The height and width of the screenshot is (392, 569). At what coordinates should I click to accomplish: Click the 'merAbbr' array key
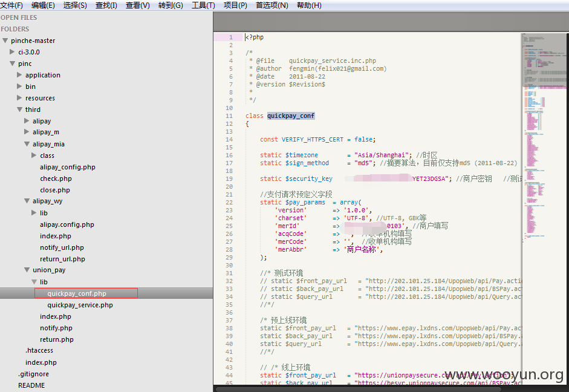[x=291, y=249]
